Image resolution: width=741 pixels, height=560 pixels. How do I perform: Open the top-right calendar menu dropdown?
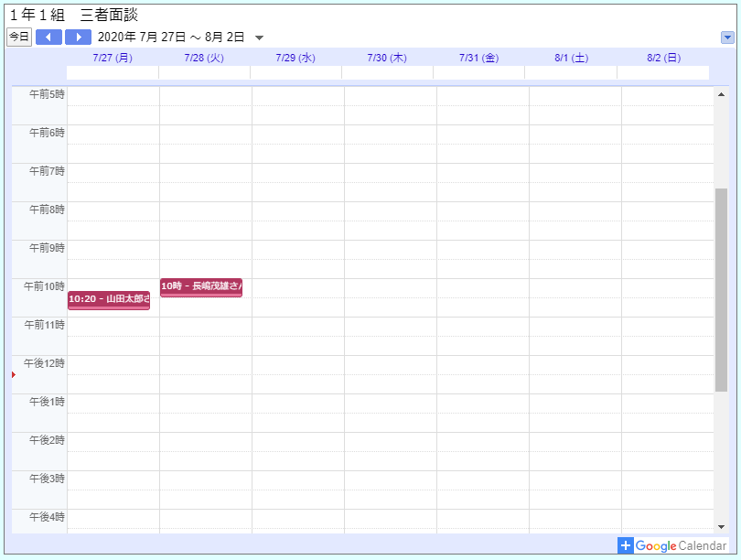(x=727, y=38)
